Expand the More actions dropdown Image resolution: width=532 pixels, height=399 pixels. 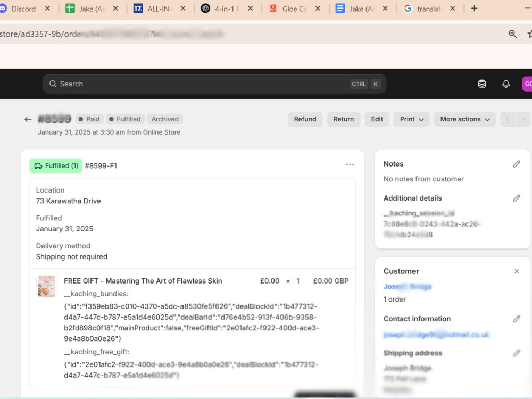(465, 119)
